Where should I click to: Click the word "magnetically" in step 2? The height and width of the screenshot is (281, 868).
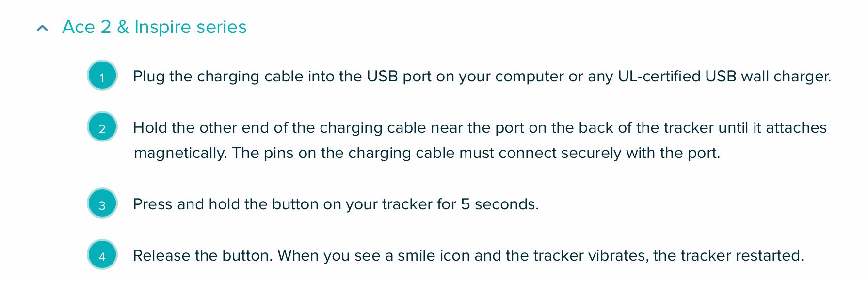pyautogui.click(x=179, y=153)
